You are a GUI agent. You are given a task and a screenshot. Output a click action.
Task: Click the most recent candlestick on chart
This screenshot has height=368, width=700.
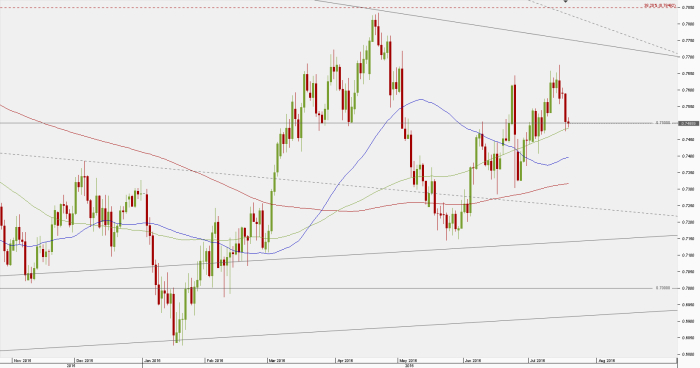(x=568, y=123)
